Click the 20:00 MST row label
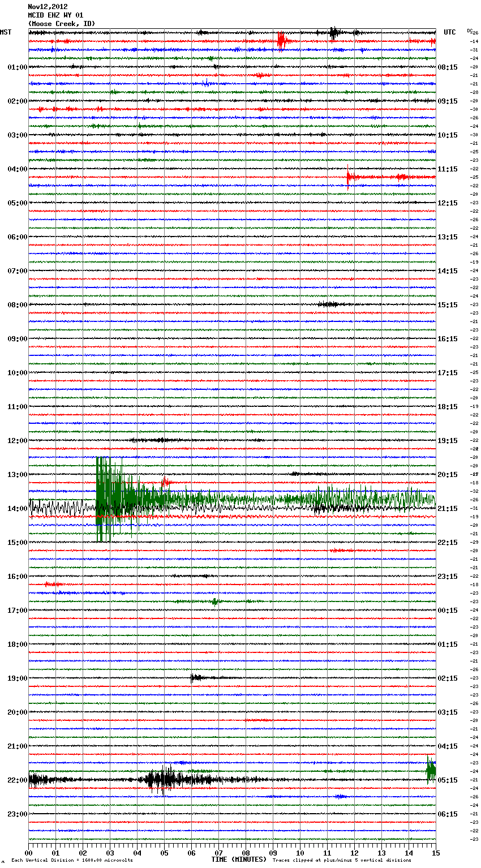This screenshot has height=868, width=481. (18, 712)
